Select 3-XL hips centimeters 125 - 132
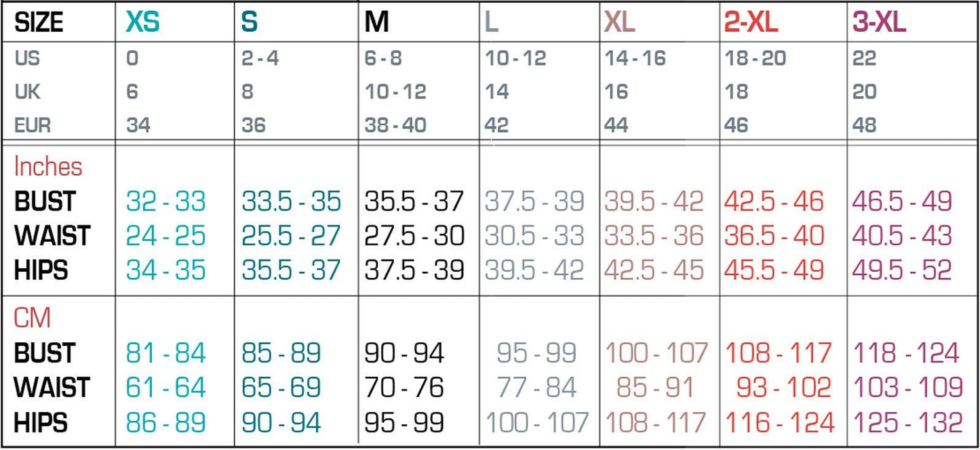 pos(907,423)
